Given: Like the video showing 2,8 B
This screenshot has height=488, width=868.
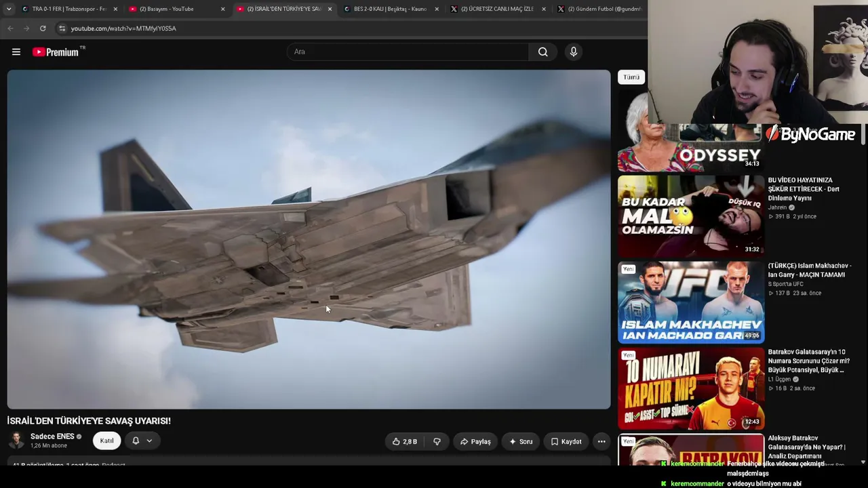Looking at the screenshot, I should [x=405, y=441].
